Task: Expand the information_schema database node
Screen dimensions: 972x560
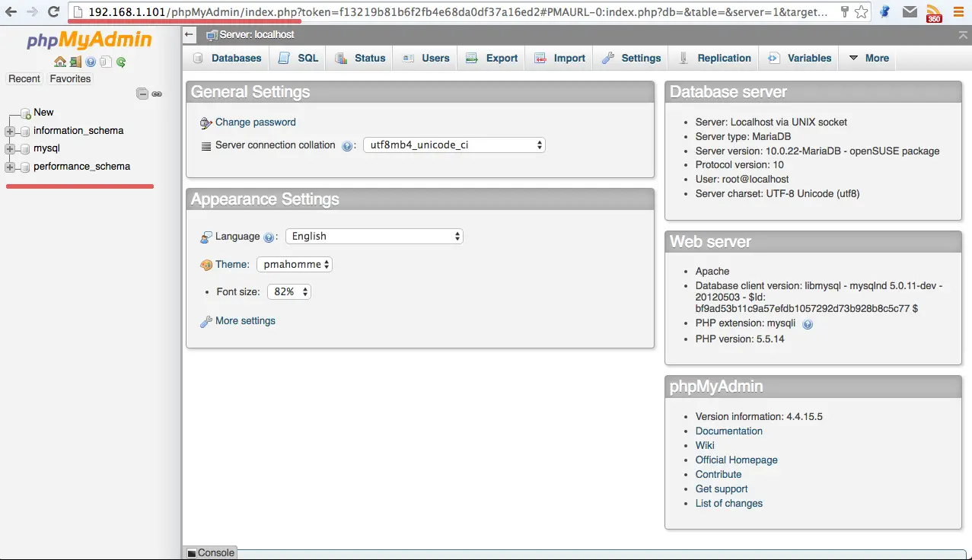Action: point(10,131)
